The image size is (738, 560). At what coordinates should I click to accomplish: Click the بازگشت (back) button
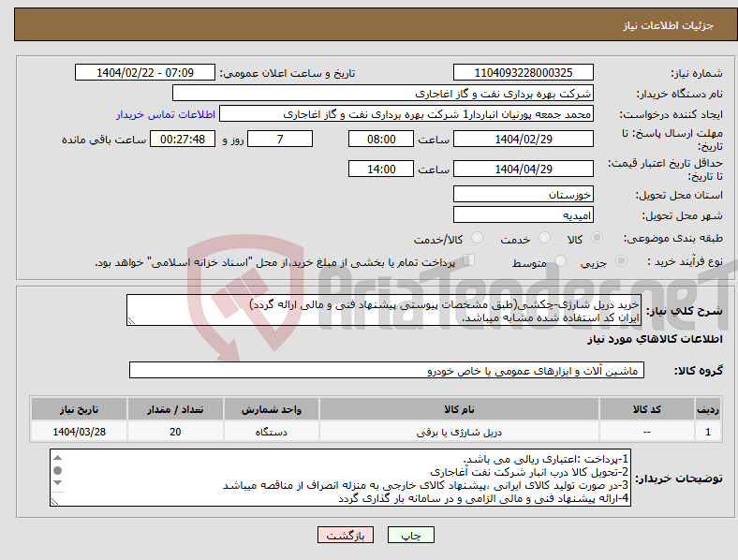coord(346,535)
